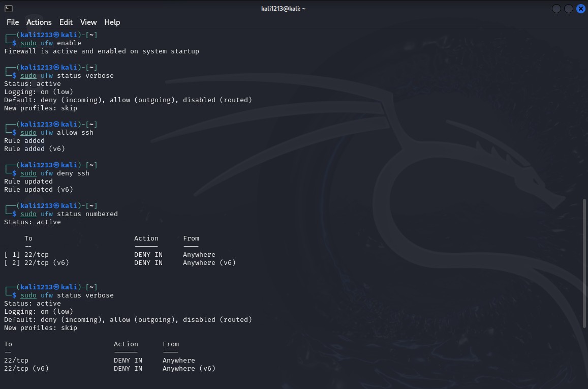Click the 'sudo ufw allow ssh' command

56,133
